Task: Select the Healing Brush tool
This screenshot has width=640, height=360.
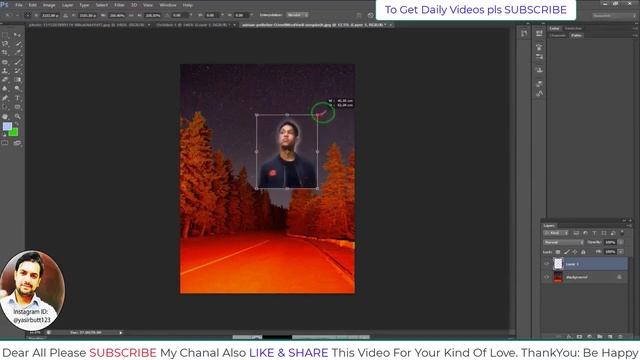Action: click(5, 62)
